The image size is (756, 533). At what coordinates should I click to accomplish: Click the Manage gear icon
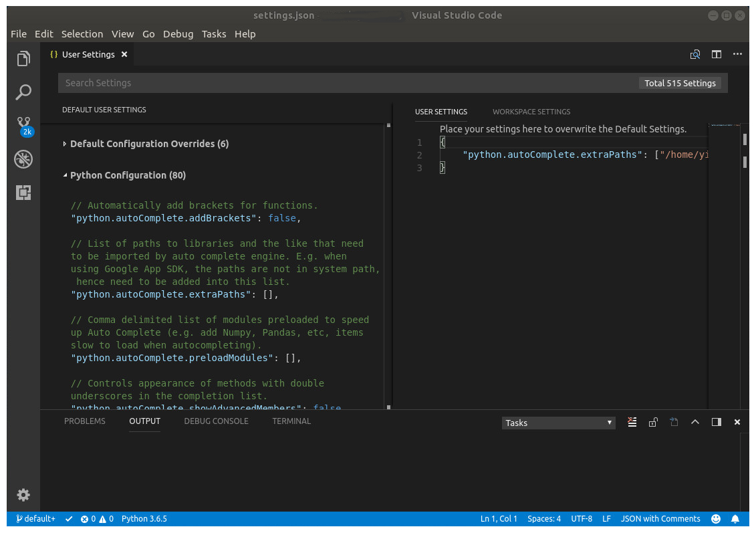[x=23, y=495]
